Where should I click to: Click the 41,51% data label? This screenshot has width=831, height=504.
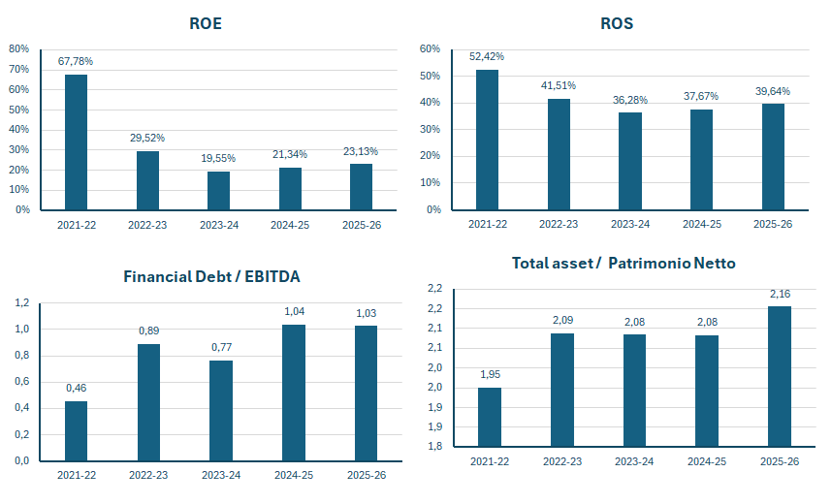tap(559, 86)
